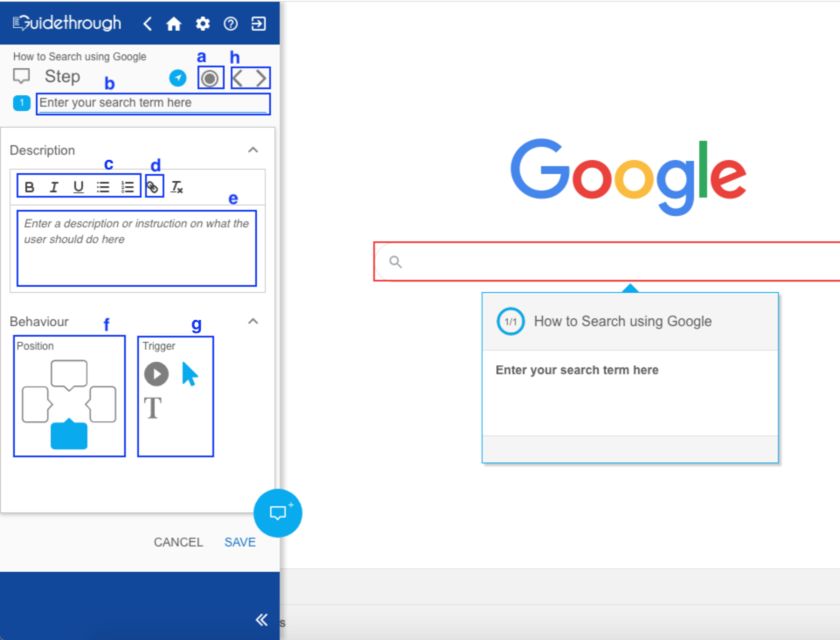Click the blue navigate arrow circle icon
The width and height of the screenshot is (840, 640).
click(177, 78)
